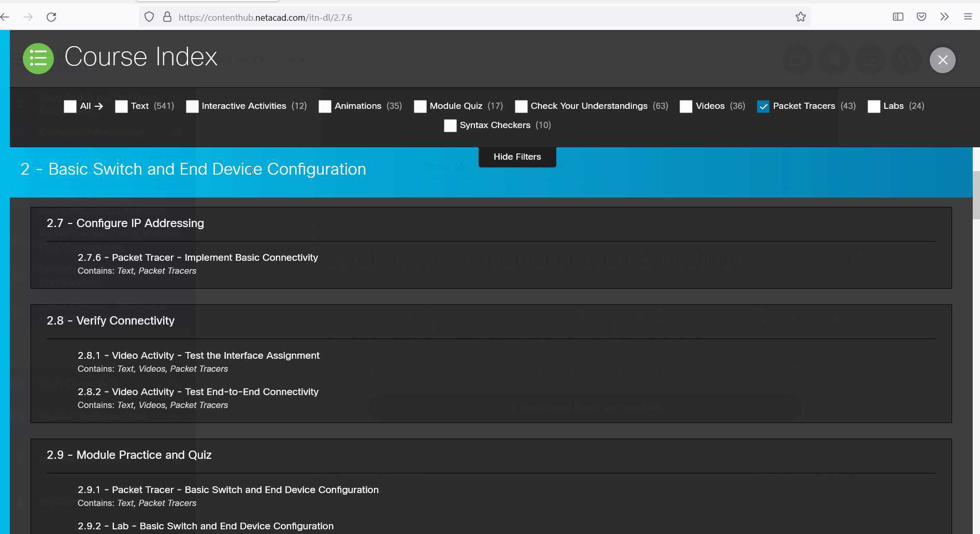Click the shield tracking protection icon
Image resolution: width=980 pixels, height=534 pixels.
point(149,17)
